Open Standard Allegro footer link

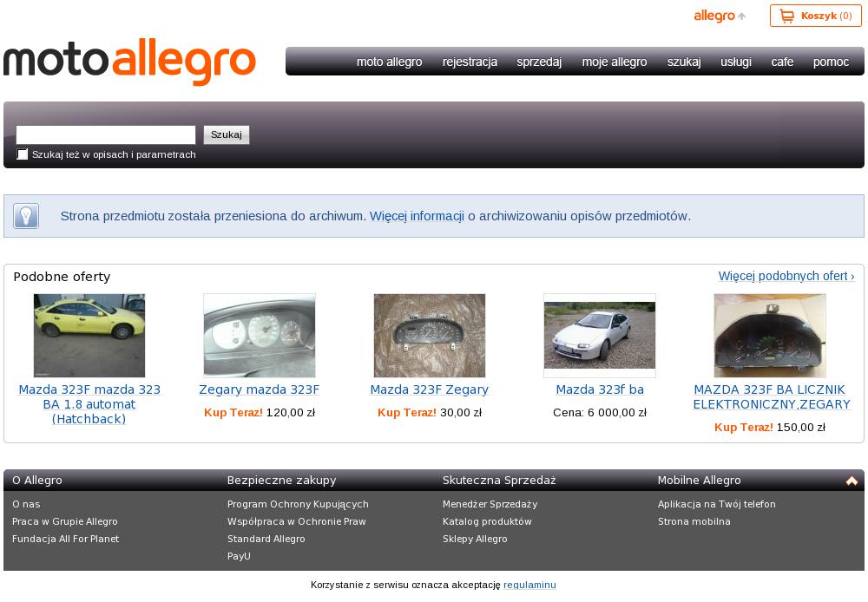coord(266,539)
